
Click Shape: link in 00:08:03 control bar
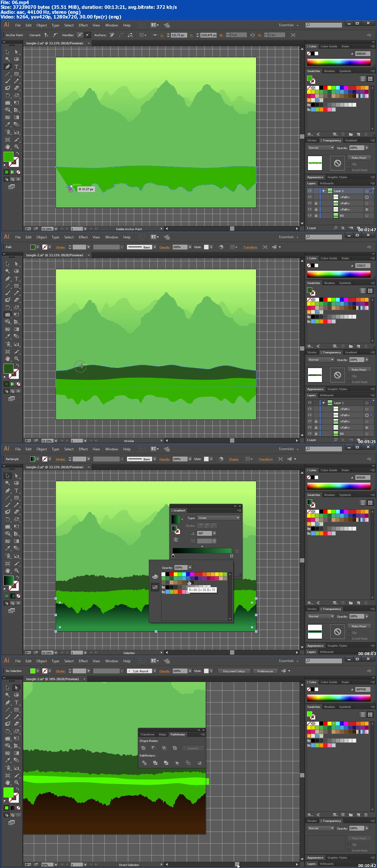tap(233, 459)
